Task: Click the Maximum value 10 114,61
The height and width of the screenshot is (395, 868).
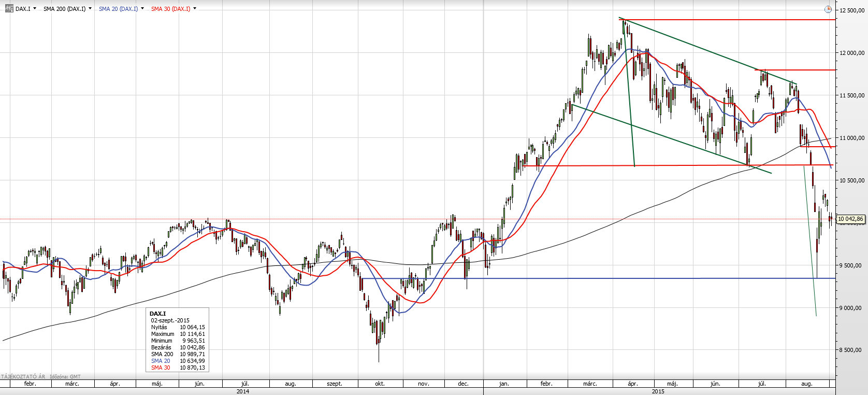Action: pos(192,334)
